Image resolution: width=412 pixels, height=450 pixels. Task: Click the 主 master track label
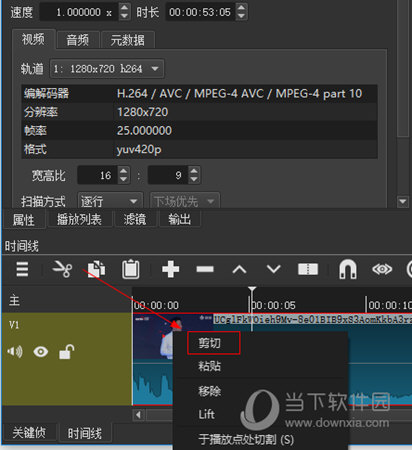pyautogui.click(x=14, y=300)
